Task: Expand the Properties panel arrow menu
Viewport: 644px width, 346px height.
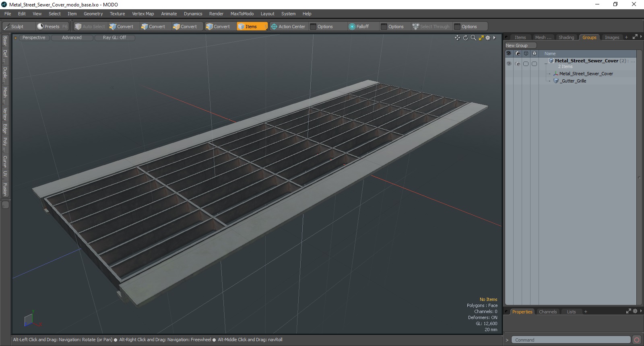Action: click(641, 311)
